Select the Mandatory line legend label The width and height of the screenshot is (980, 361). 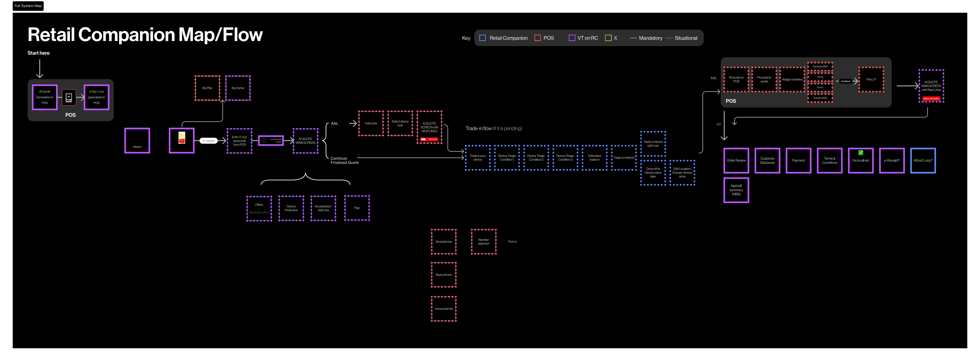[x=650, y=38]
